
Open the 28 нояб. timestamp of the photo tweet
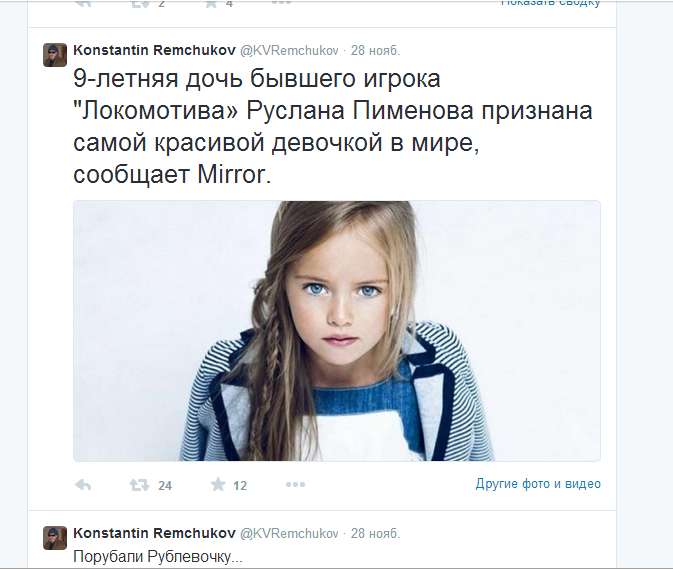click(x=376, y=51)
